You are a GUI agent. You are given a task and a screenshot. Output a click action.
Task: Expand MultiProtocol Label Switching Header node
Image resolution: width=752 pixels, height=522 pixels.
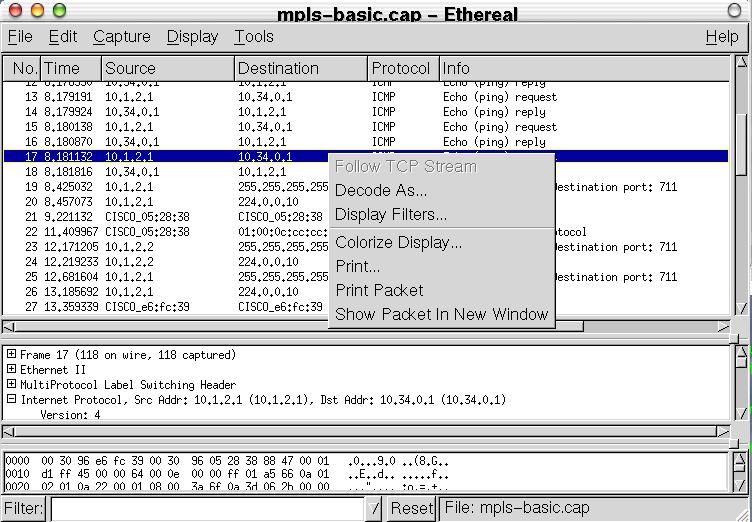coord(11,384)
